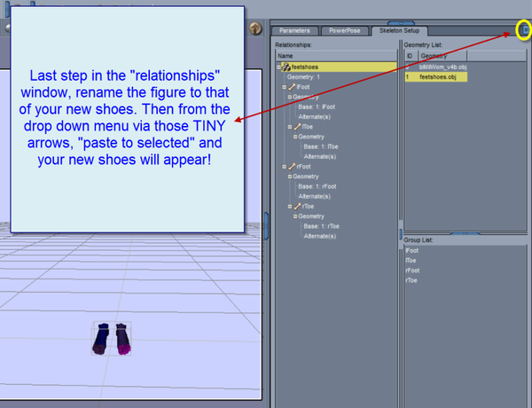Select the lToe bone icon
532x408 pixels.
297,127
